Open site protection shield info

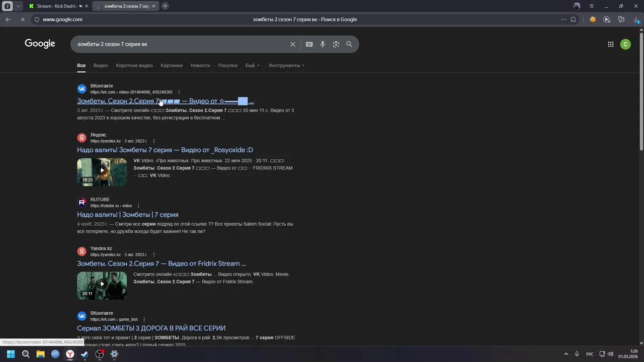[x=36, y=20]
